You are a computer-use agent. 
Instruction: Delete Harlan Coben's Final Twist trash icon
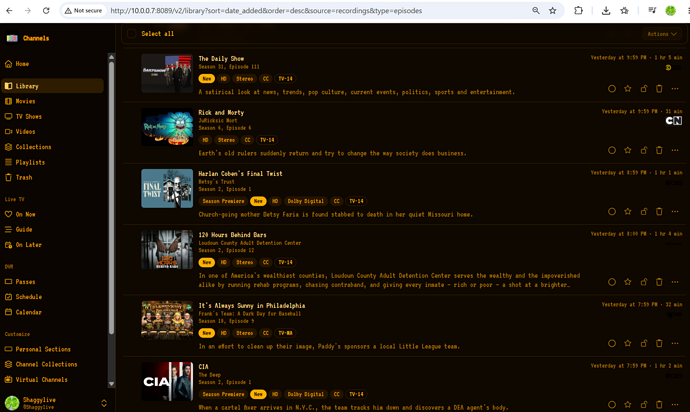[659, 212]
